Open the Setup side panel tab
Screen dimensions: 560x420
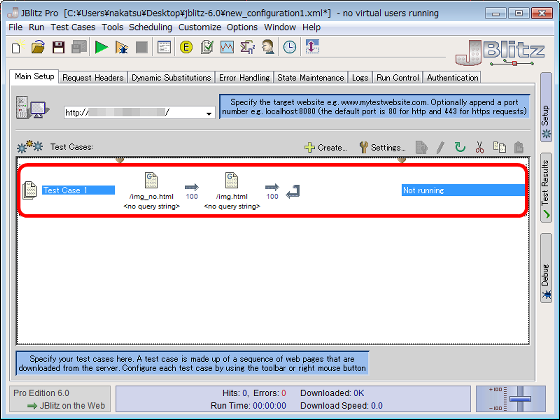pos(546,106)
